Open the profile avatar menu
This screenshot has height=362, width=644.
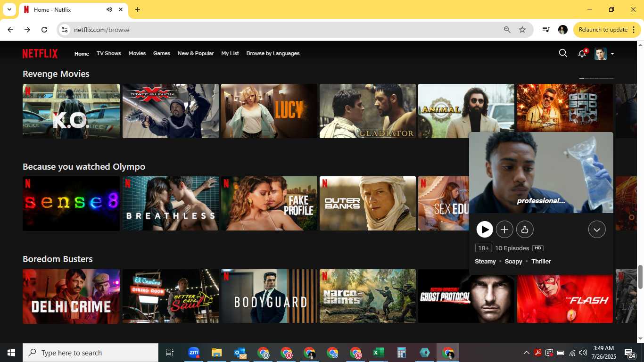coord(604,54)
